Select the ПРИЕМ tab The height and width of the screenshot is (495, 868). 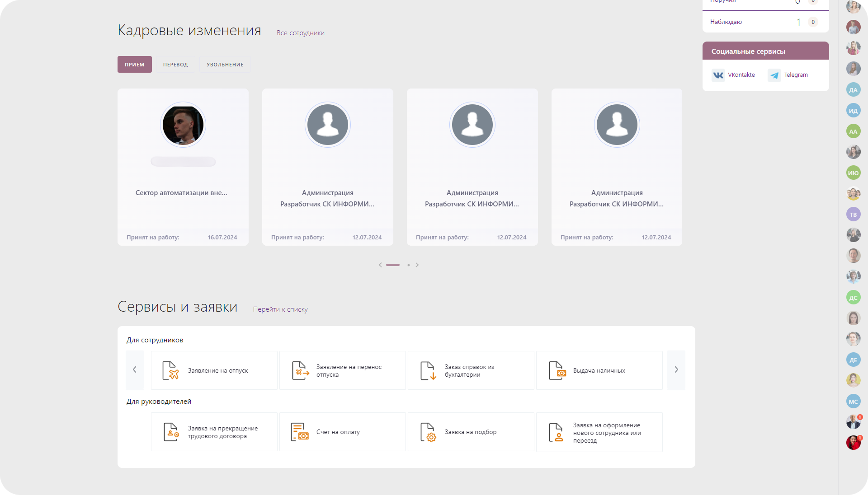[134, 65]
